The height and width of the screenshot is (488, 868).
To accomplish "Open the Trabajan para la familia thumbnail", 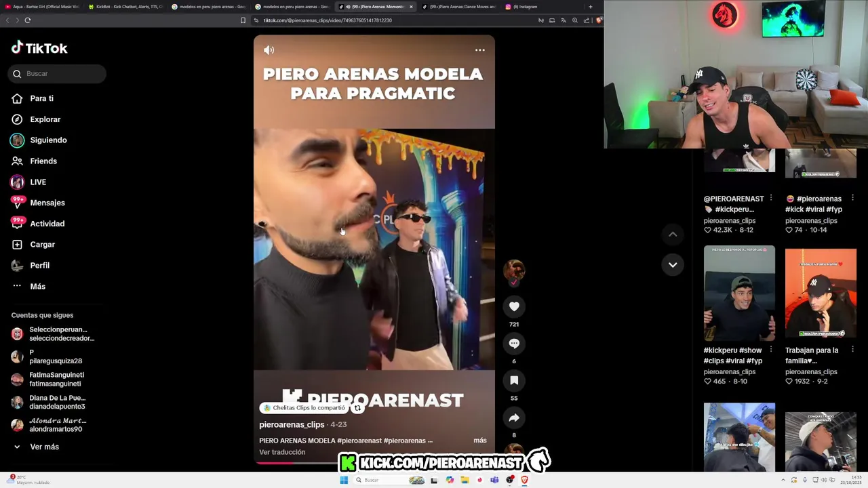I will (x=821, y=293).
